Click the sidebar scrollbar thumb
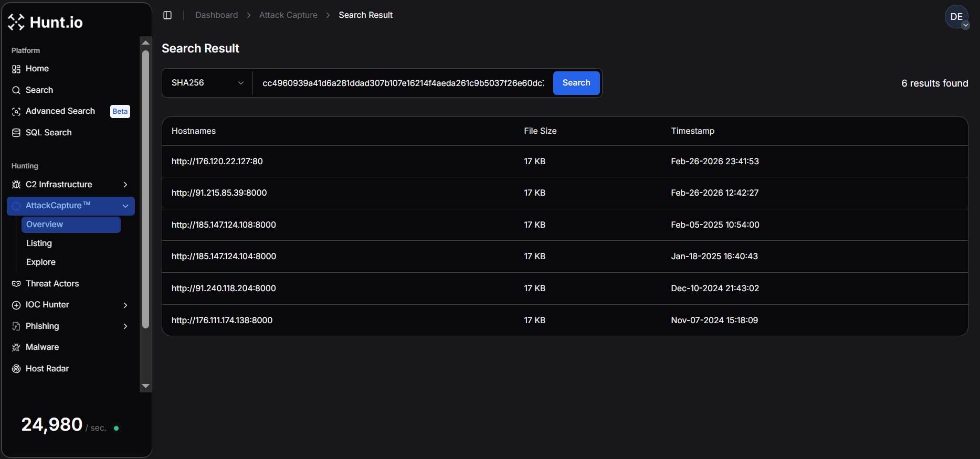 (146, 189)
